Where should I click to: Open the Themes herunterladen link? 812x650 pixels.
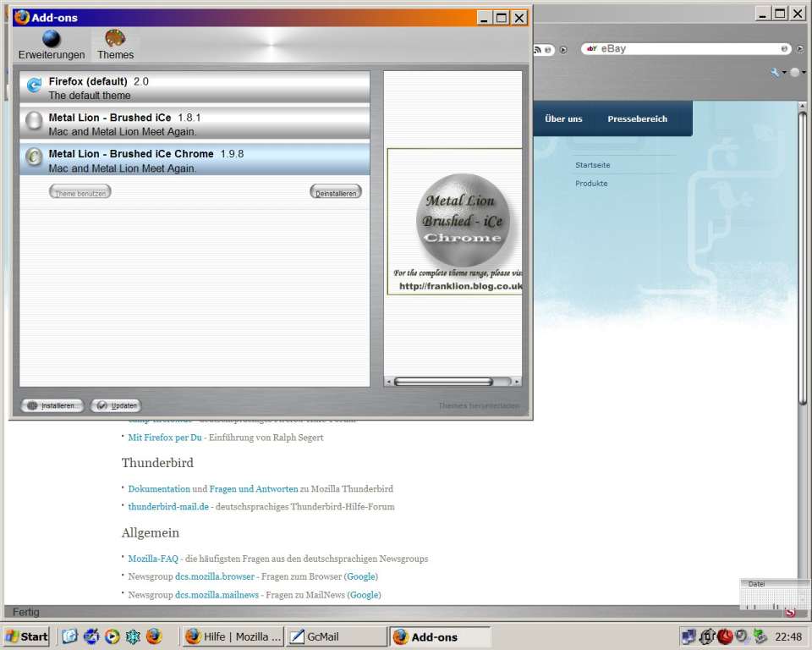tap(479, 405)
